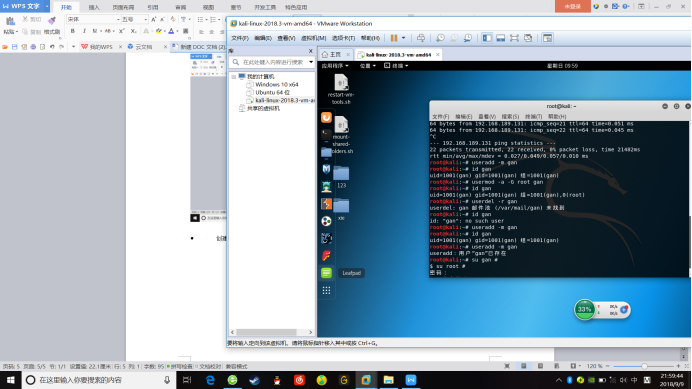Screen dimensions: 692x389
Task: Click the Paste icon in WPS ribbon
Action: (x=10, y=21)
